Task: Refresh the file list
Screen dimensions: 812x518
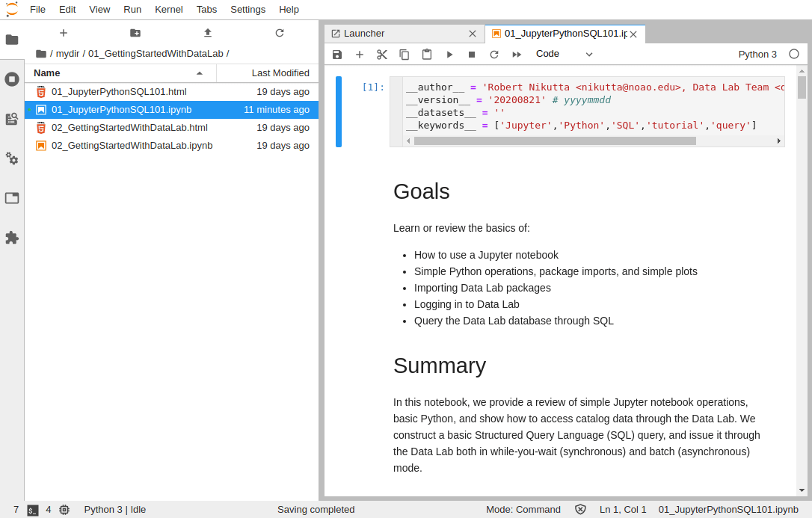Action: click(279, 33)
